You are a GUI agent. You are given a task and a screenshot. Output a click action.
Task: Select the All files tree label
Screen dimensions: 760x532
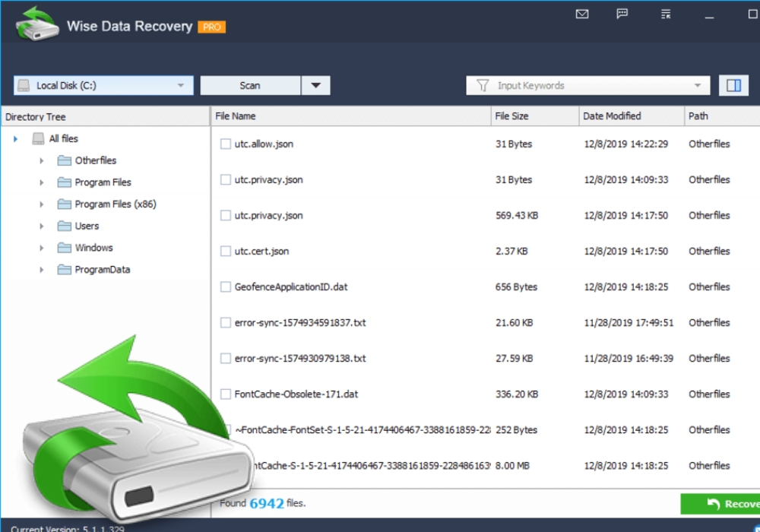tap(64, 138)
